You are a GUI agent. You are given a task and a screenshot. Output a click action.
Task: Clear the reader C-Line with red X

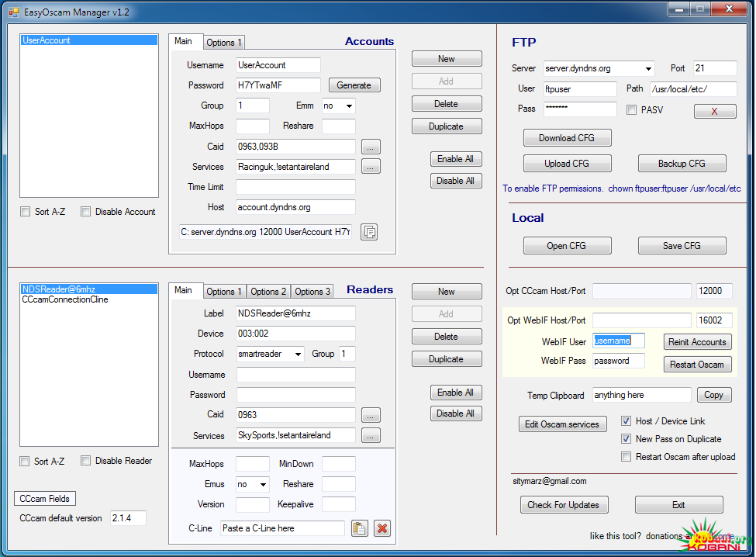[382, 528]
